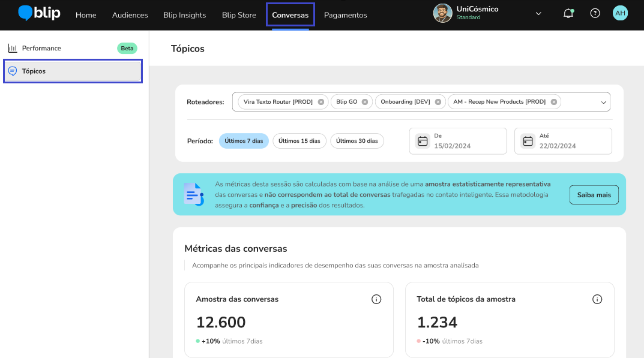Remove Onboarding [DEV] router chip
Viewport: 644px width, 358px height.
coord(439,102)
